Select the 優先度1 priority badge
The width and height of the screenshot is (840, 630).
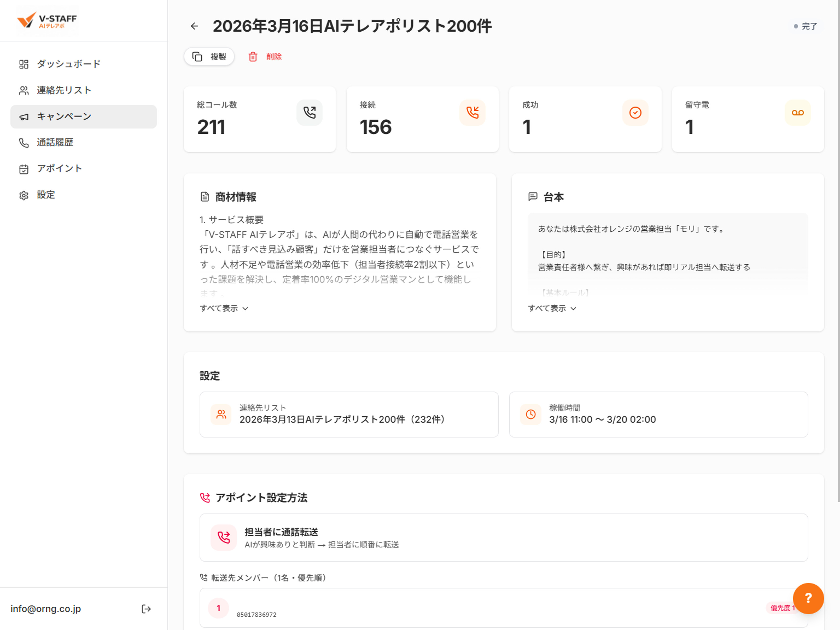783,608
